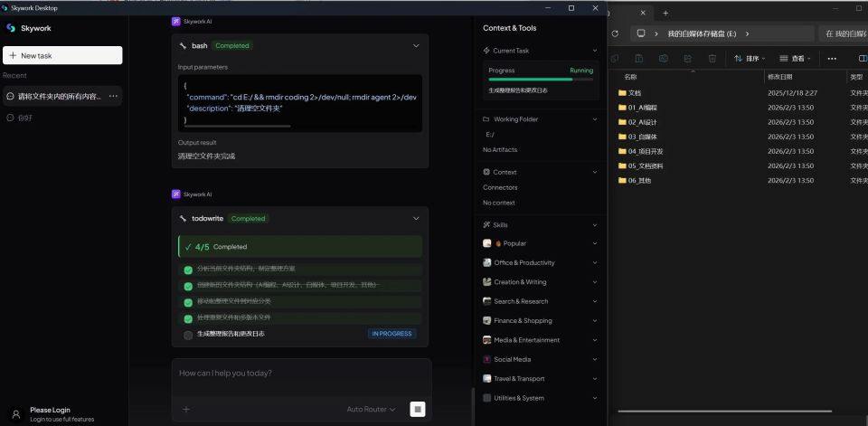Collapse the Working Folder section
Screen dimensions: 868x426
point(595,119)
